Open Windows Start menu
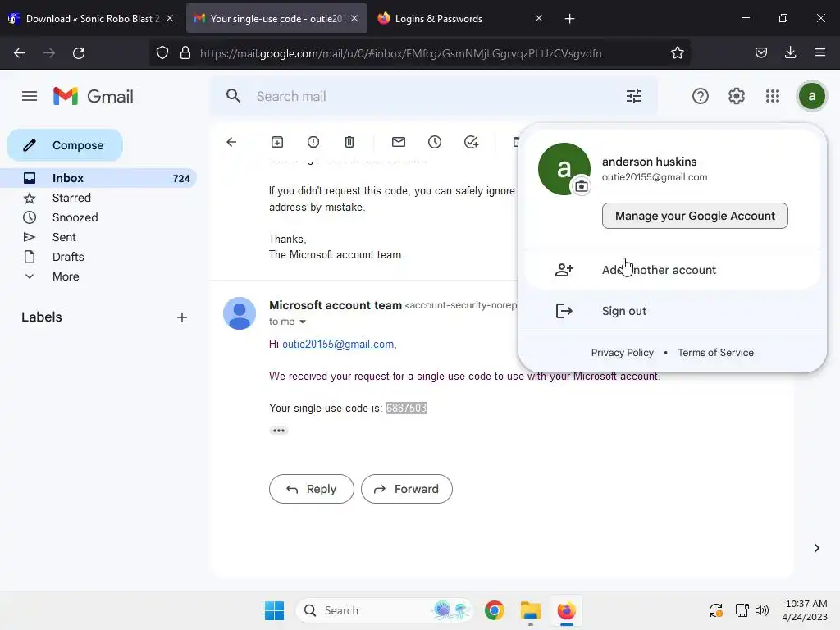The height and width of the screenshot is (630, 840). click(274, 610)
